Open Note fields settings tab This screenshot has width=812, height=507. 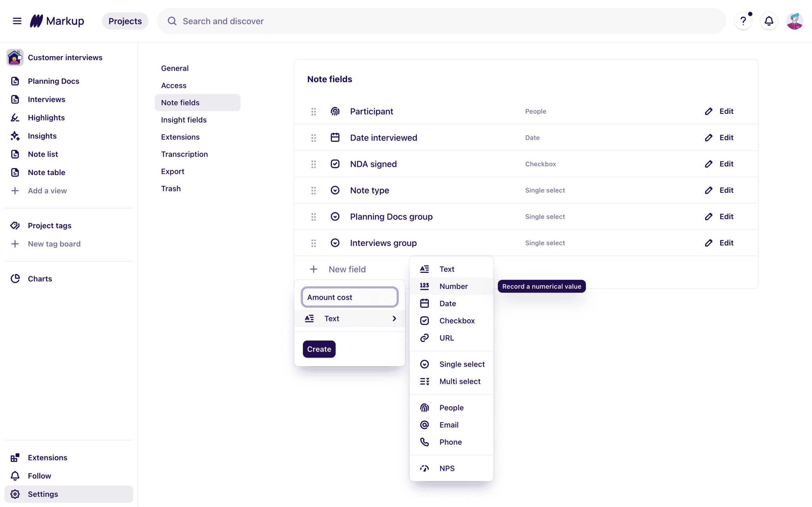[180, 102]
